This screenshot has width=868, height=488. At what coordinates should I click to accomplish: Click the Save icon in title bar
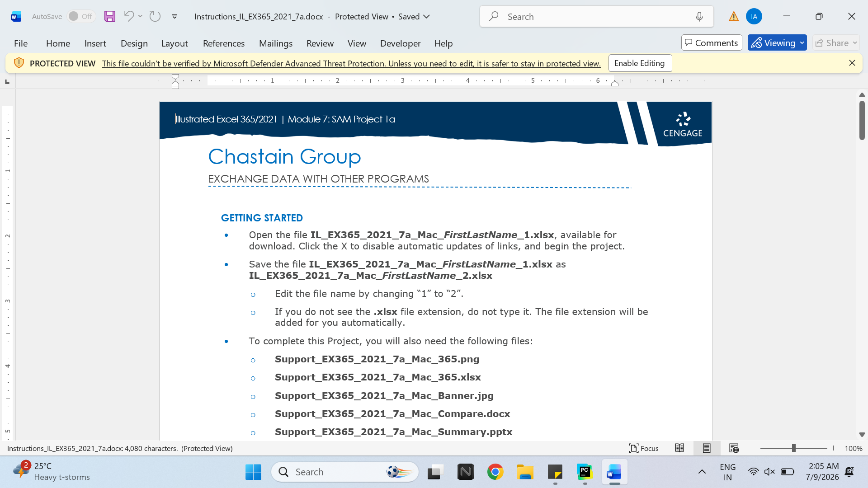click(110, 16)
